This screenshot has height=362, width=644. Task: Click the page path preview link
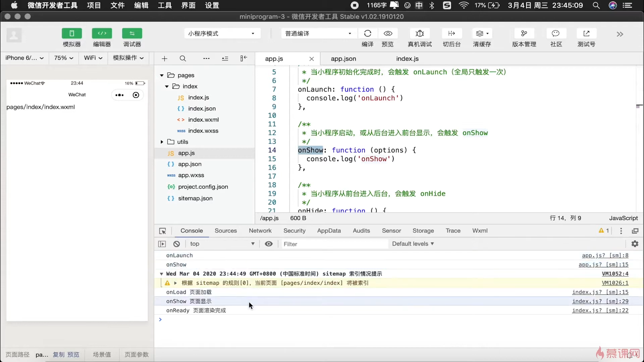(x=73, y=355)
